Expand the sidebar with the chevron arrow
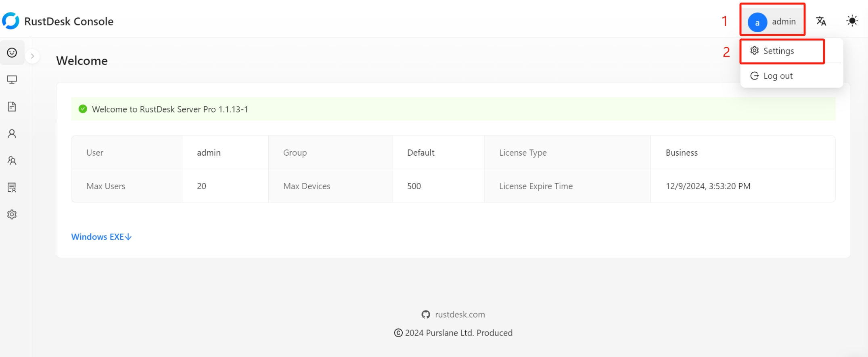The width and height of the screenshot is (868, 357). 32,56
